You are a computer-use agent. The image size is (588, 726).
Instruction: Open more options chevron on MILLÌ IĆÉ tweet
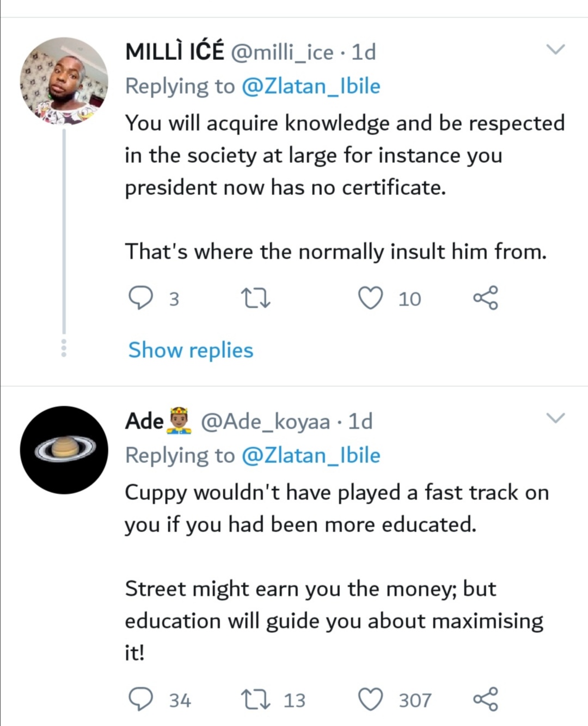555,50
